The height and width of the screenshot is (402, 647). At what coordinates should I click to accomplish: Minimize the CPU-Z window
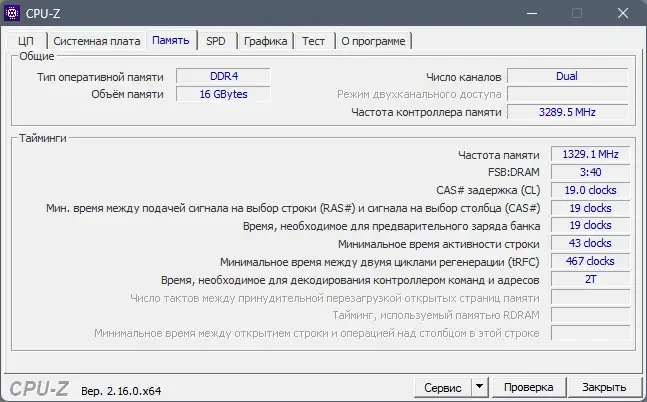[x=532, y=13]
